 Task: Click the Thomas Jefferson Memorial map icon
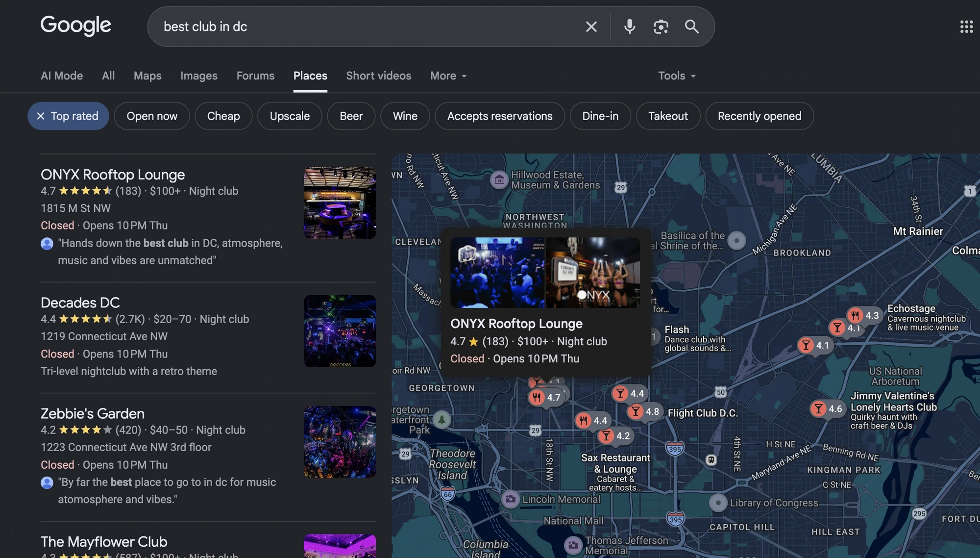pyautogui.click(x=573, y=545)
